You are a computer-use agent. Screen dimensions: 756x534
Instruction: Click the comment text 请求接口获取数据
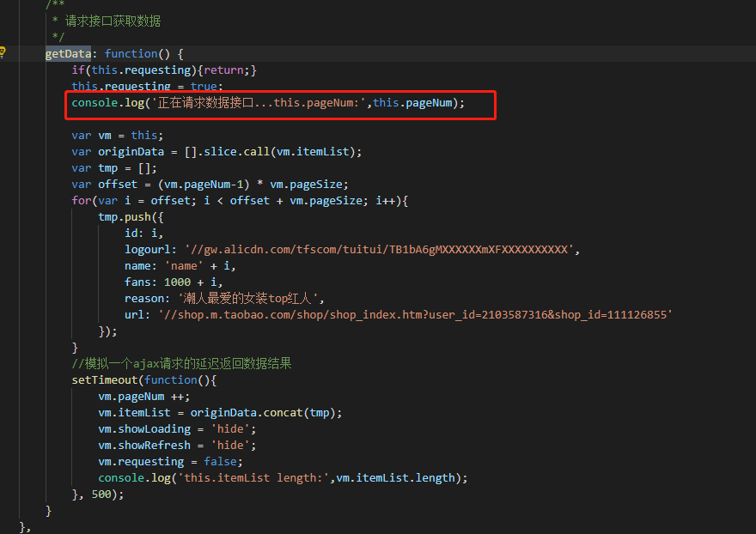113,21
